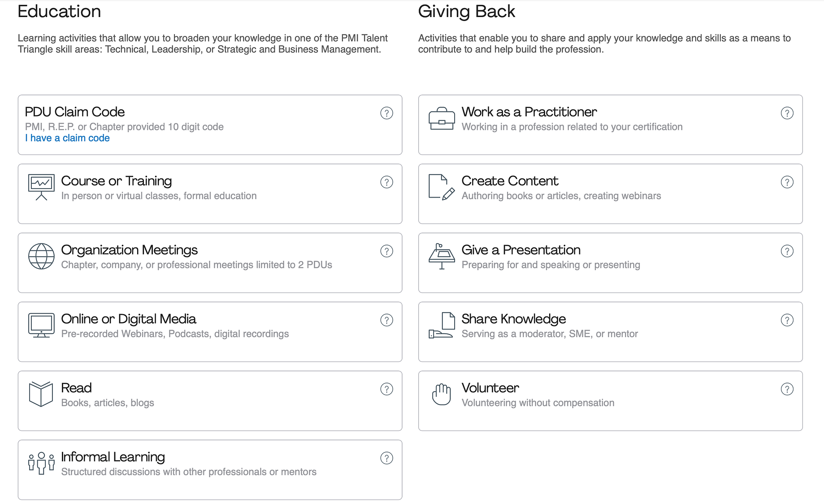Screen dimensions: 824x504
Task: Select the Read activity title
Action: click(x=76, y=388)
